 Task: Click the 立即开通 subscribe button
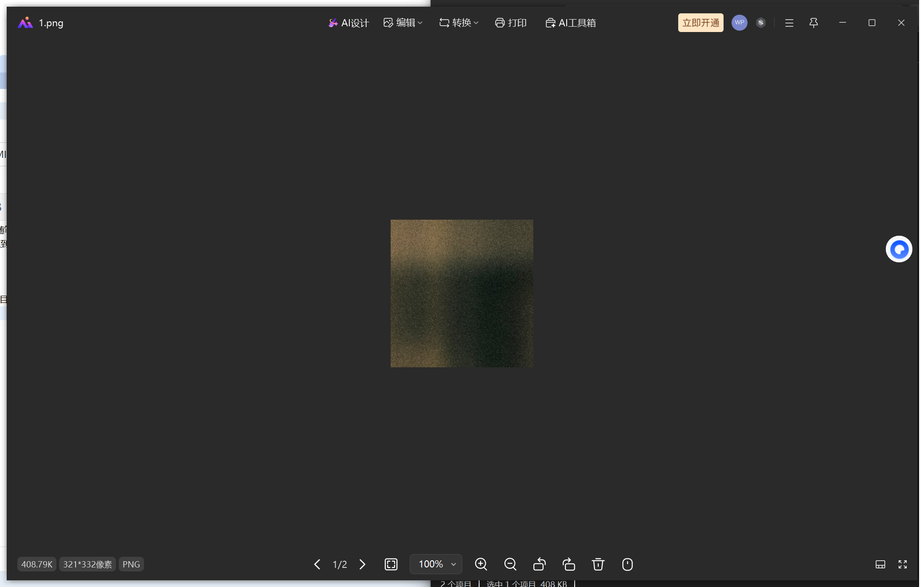pyautogui.click(x=700, y=23)
